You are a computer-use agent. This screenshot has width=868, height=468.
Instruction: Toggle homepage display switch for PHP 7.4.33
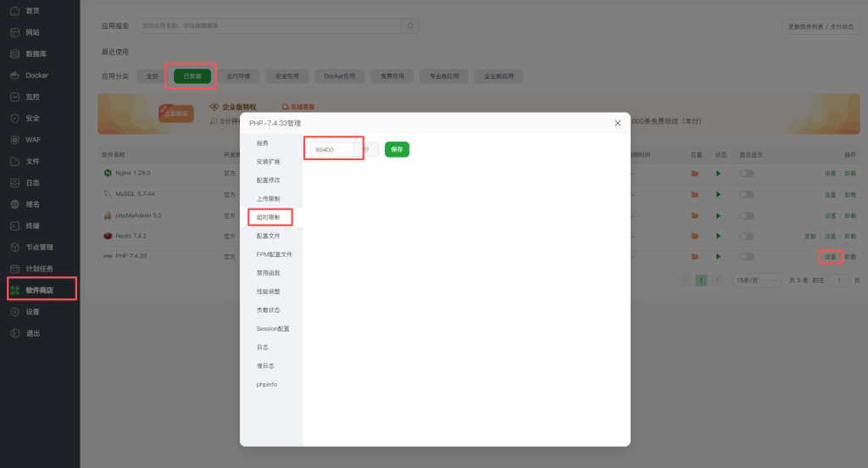point(746,256)
